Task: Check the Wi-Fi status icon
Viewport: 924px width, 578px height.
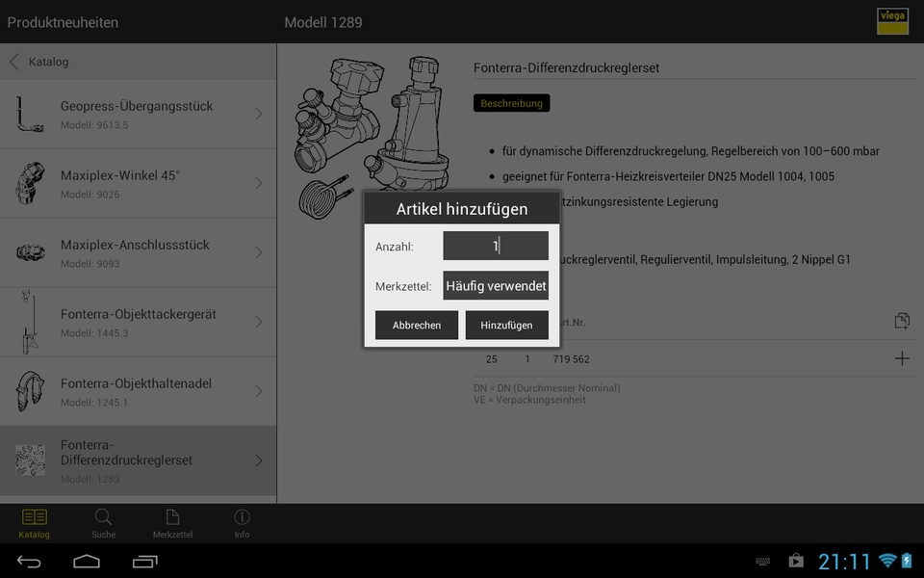Action: 886,561
